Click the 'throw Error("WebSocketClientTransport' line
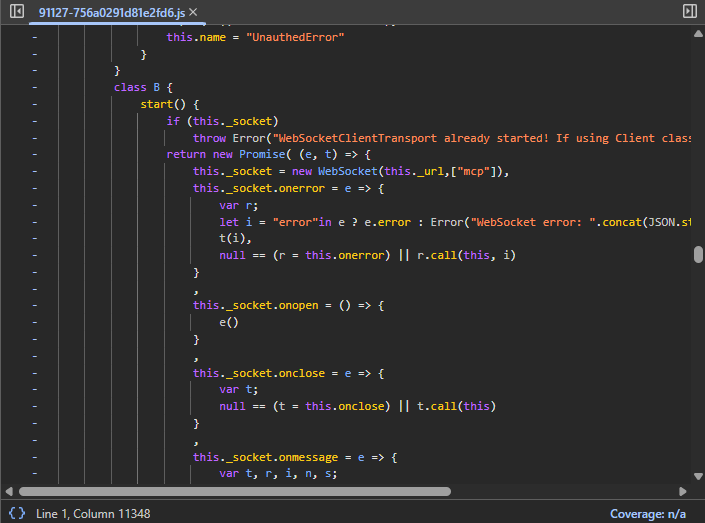The width and height of the screenshot is (705, 523). (x=442, y=138)
